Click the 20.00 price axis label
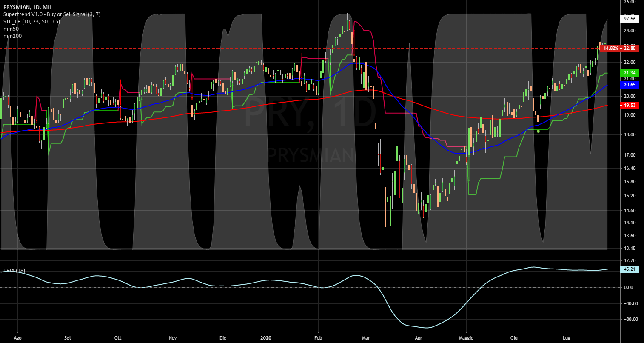The width and height of the screenshot is (644, 343). click(x=630, y=96)
